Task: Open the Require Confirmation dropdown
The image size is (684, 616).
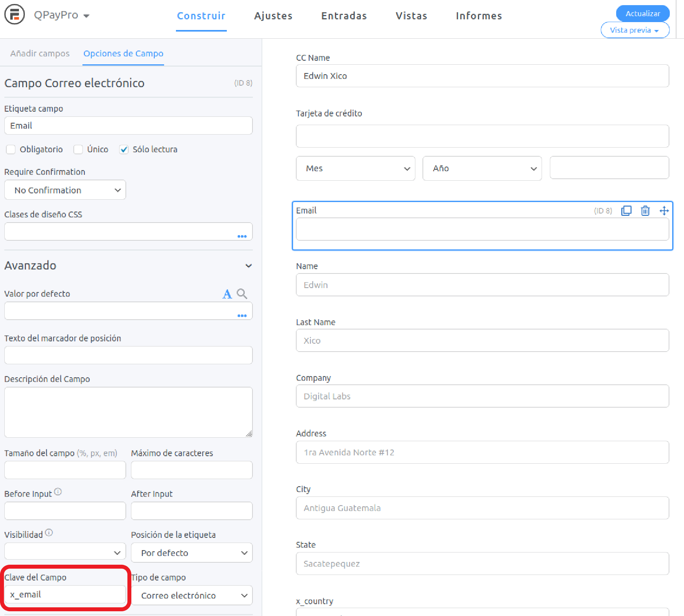Action: click(x=65, y=190)
